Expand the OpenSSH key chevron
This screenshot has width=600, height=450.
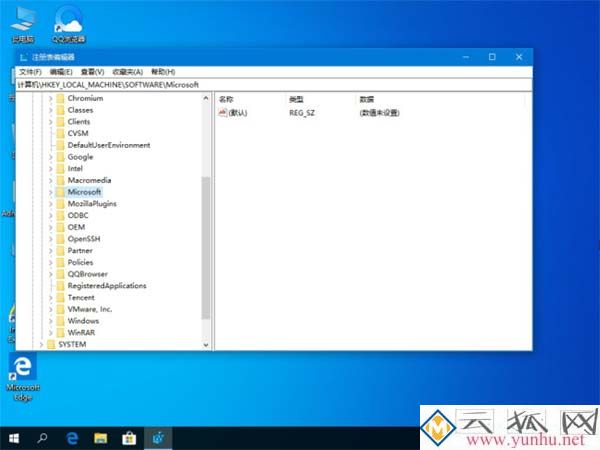[x=51, y=239]
